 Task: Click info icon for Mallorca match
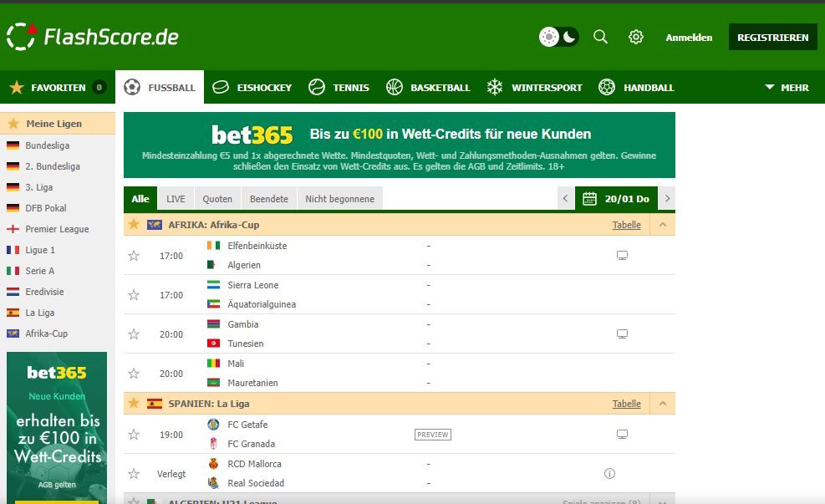(609, 473)
